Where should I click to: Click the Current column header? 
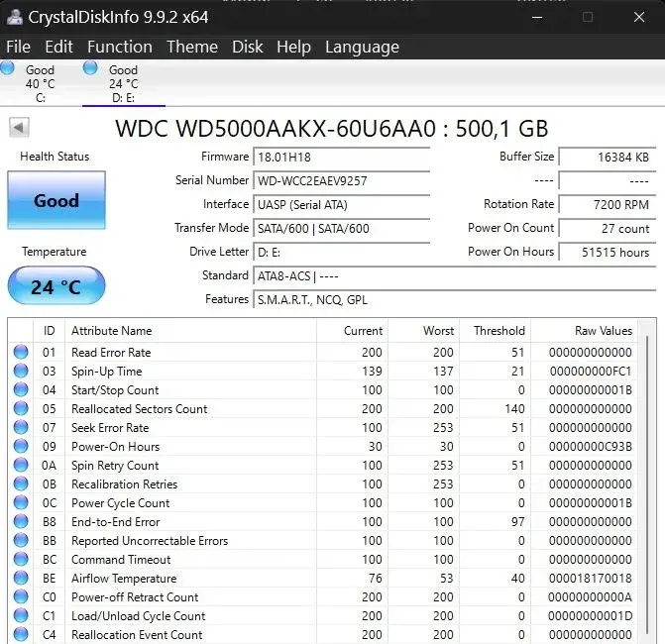[x=352, y=331]
